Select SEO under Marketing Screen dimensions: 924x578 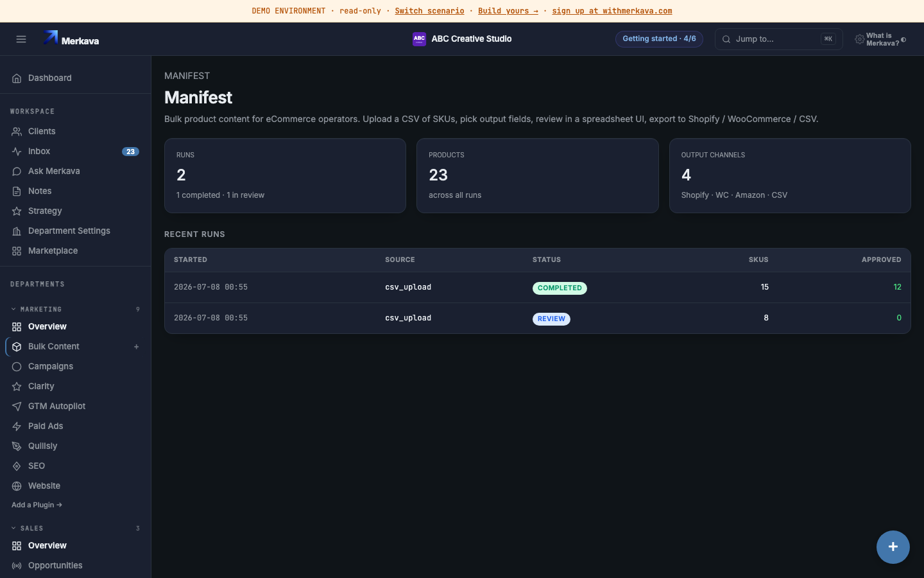(76, 466)
